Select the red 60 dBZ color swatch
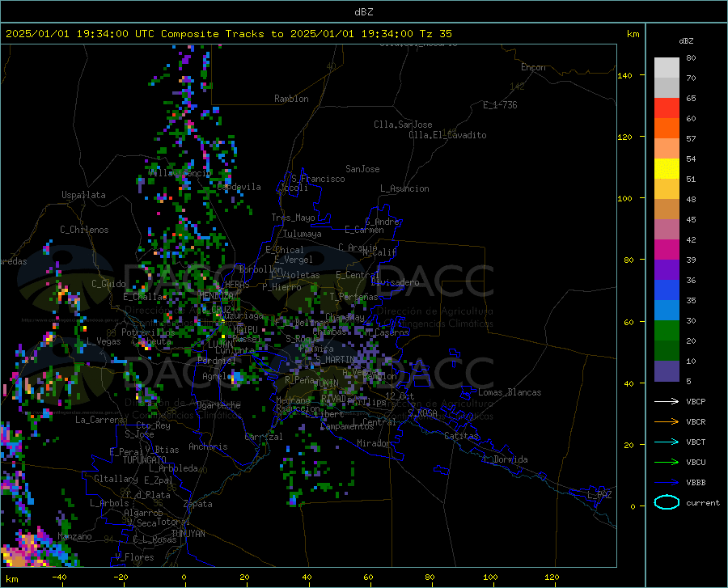Image resolution: width=728 pixels, height=588 pixels. [667, 108]
